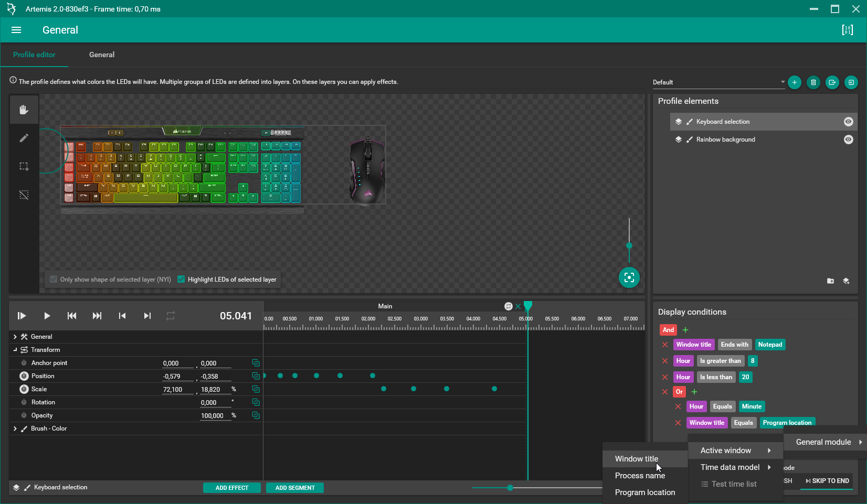
Task: Toggle Highlight LEDs of selected layer checkbox
Action: pyautogui.click(x=181, y=280)
